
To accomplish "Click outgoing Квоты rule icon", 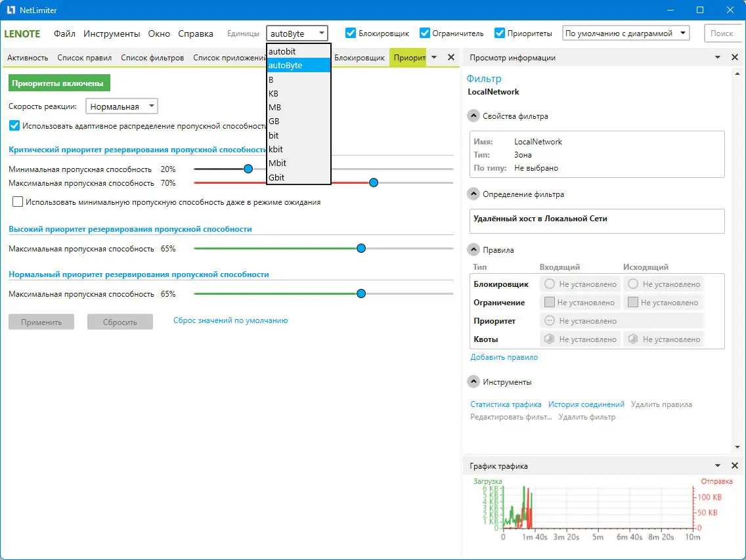I will click(x=633, y=339).
